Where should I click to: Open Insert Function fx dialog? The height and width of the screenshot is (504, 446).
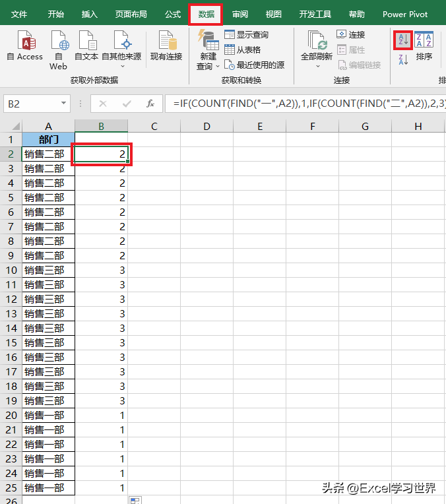coord(150,104)
